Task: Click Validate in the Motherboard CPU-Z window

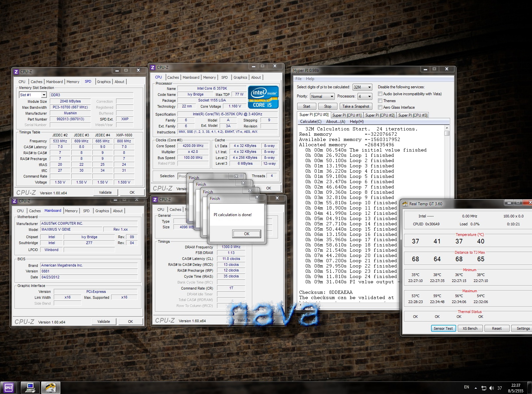Action: (104, 322)
